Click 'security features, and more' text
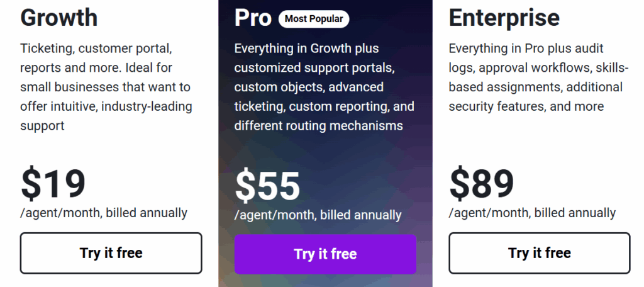Image resolution: width=644 pixels, height=287 pixels. pyautogui.click(x=526, y=106)
